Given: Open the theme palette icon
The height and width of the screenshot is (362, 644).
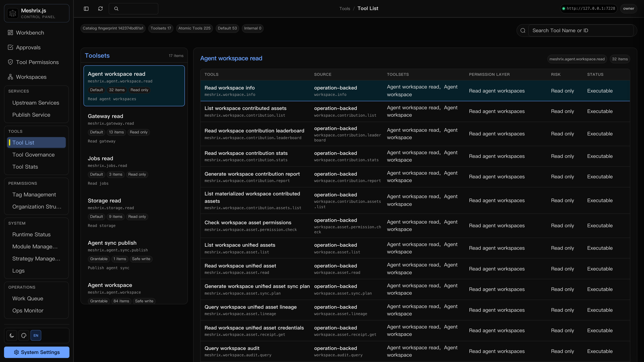Looking at the screenshot, I should [24, 336].
